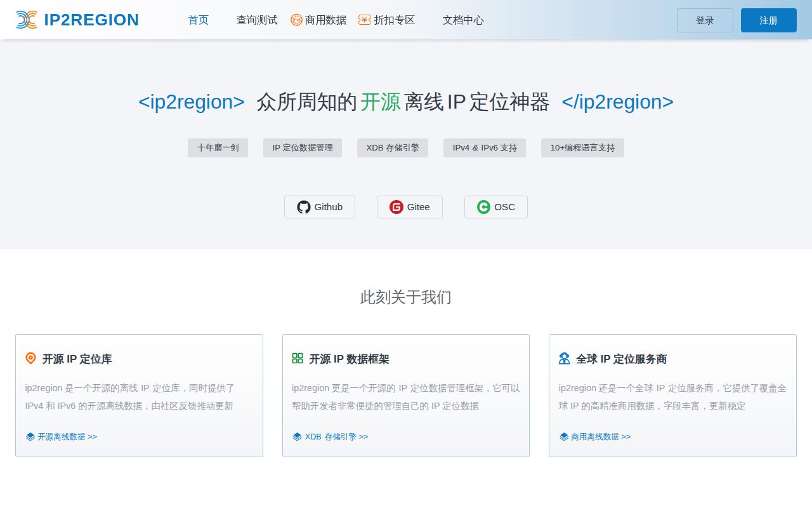The width and height of the screenshot is (812, 508).
Task: Follow the XDB 存储引擎 >> link
Action: click(x=336, y=436)
